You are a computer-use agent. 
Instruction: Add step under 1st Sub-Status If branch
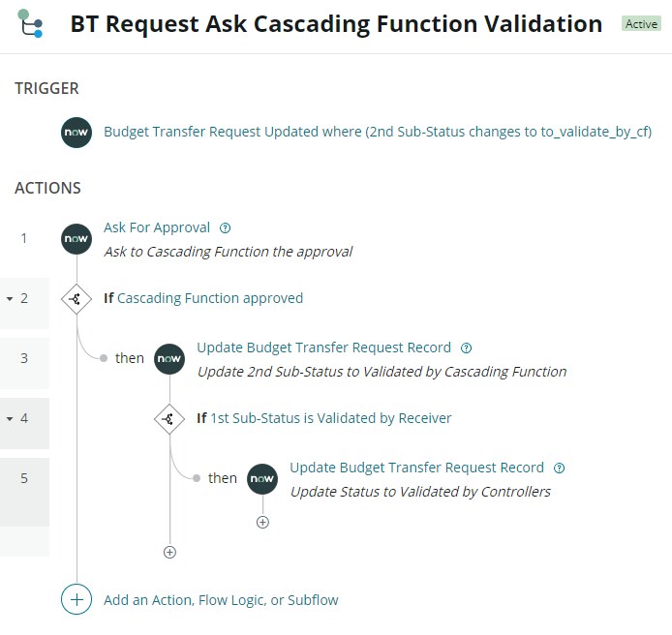[169, 553]
